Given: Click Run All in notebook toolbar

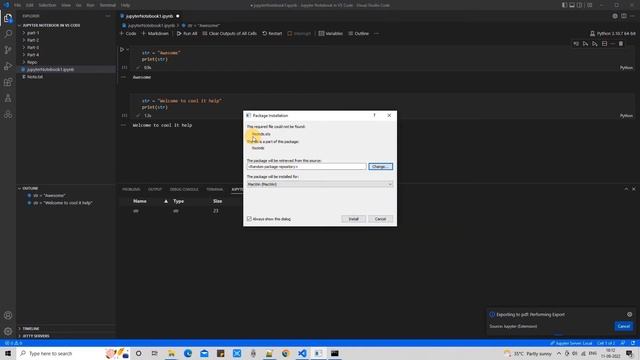Looking at the screenshot, I should [x=187, y=33].
